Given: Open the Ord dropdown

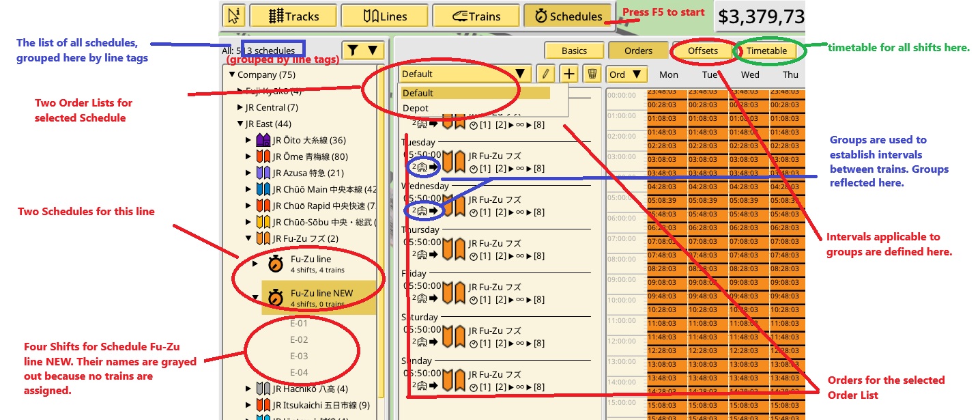Looking at the screenshot, I should point(627,74).
